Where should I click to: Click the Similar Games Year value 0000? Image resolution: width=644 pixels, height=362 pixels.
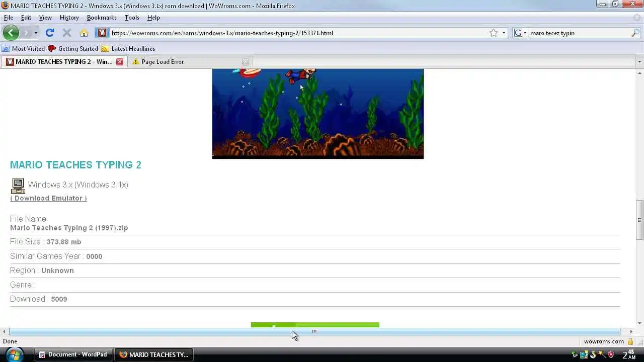pos(94,256)
